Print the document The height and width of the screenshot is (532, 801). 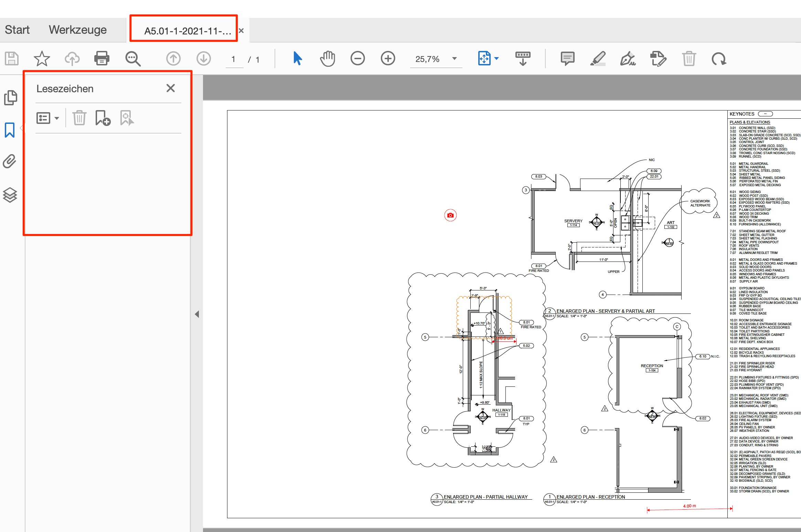(102, 58)
